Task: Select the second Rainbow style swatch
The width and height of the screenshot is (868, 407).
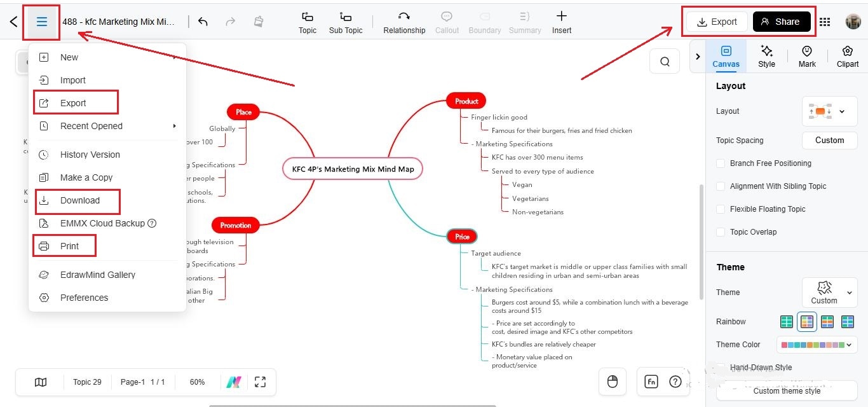Action: [807, 322]
